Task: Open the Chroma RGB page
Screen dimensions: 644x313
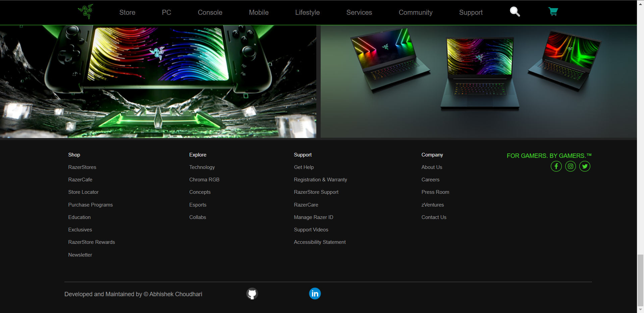Action: click(204, 179)
